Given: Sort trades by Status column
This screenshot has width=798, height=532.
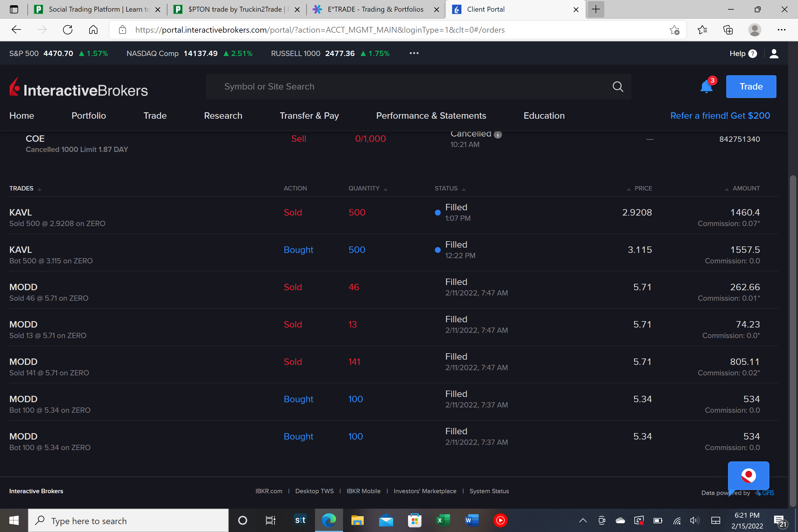Looking at the screenshot, I should point(446,188).
